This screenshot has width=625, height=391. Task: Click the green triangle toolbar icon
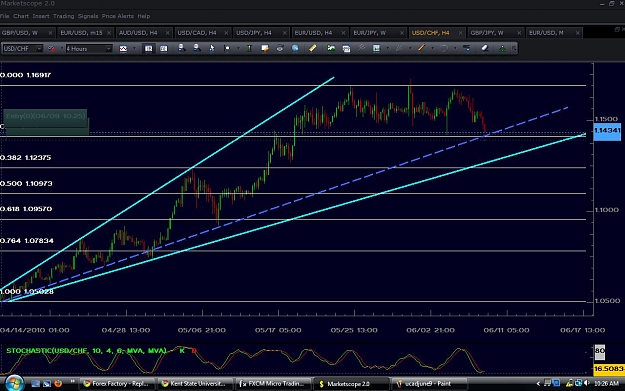[x=502, y=49]
